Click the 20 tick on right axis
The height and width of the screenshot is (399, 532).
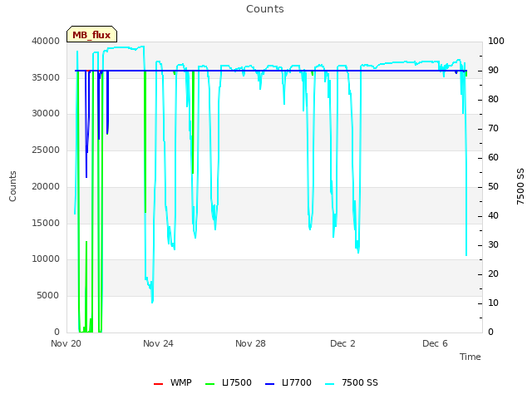[493, 273]
